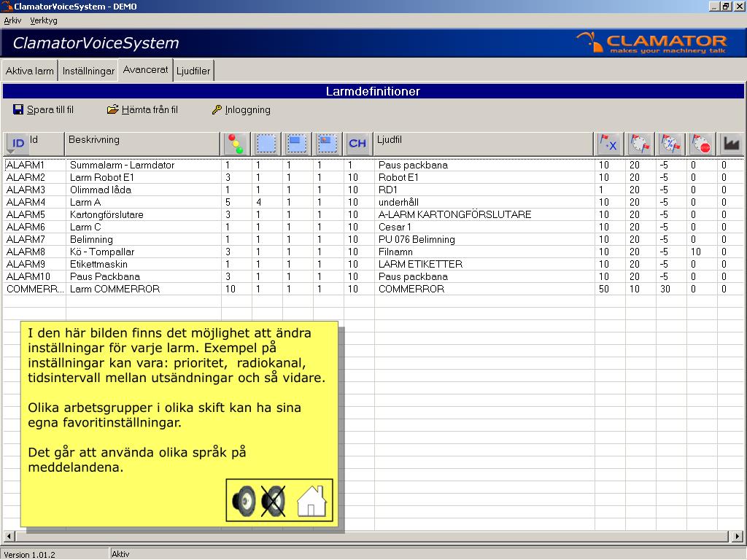Click the blue dashed square with red flag icon
747x560 pixels.
click(328, 144)
